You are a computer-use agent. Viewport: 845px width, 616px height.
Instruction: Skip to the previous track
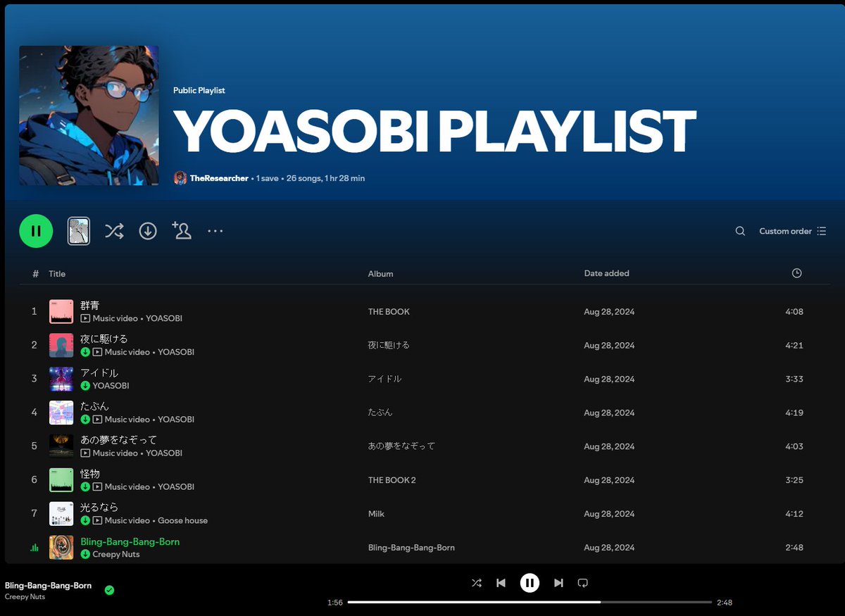pos(501,583)
